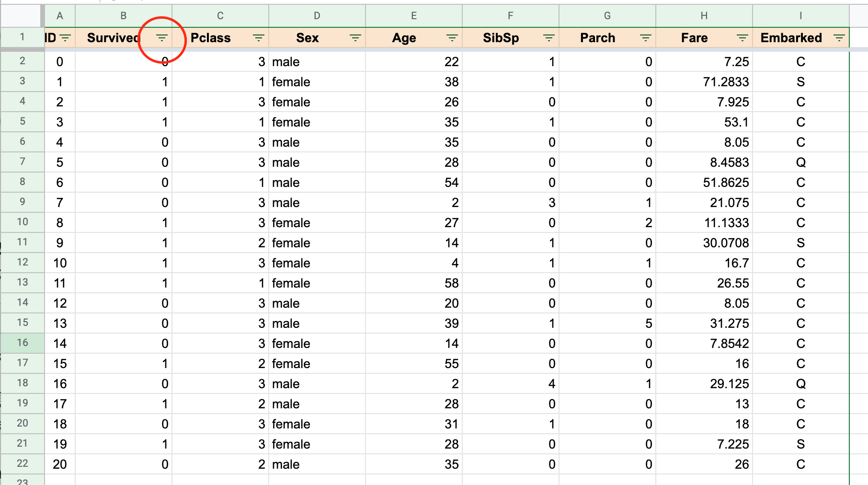Open the filter icon on Sex column
This screenshot has width=868, height=485.
(x=355, y=38)
